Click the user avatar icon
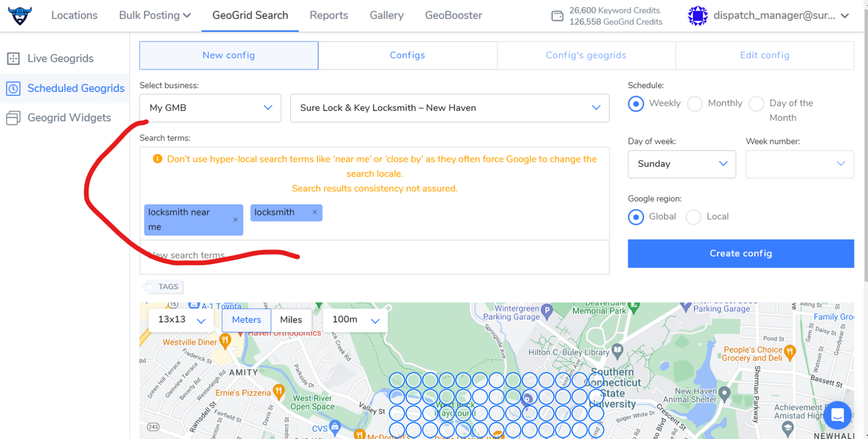Screen dimensions: 868x439 pos(698,16)
